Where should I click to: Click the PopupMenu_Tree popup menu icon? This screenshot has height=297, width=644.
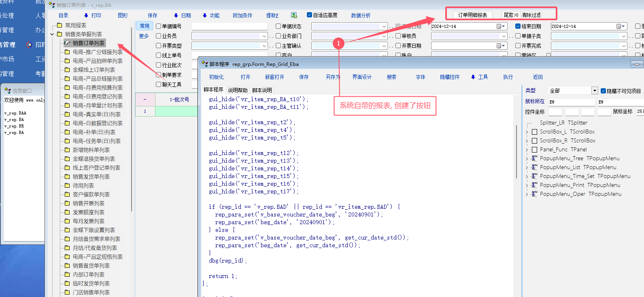(x=534, y=159)
